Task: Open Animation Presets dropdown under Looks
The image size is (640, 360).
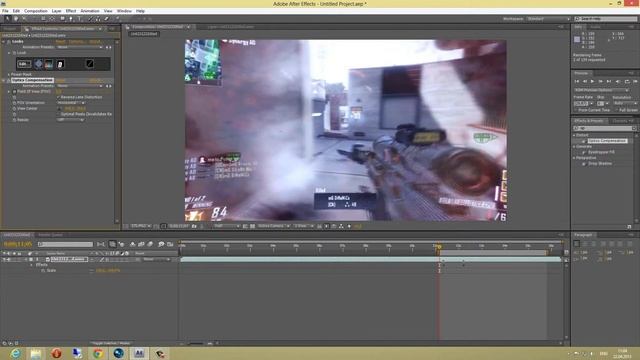Action: click(80, 47)
